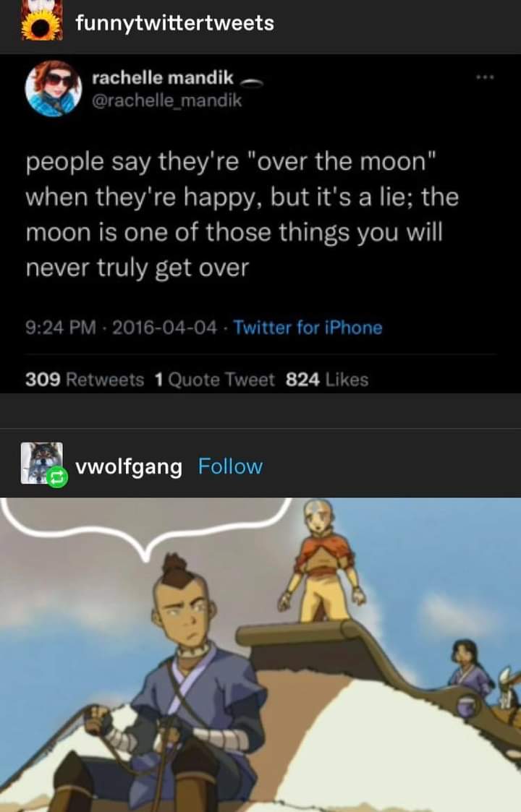Visit the vwolfgang blog name

click(129, 466)
